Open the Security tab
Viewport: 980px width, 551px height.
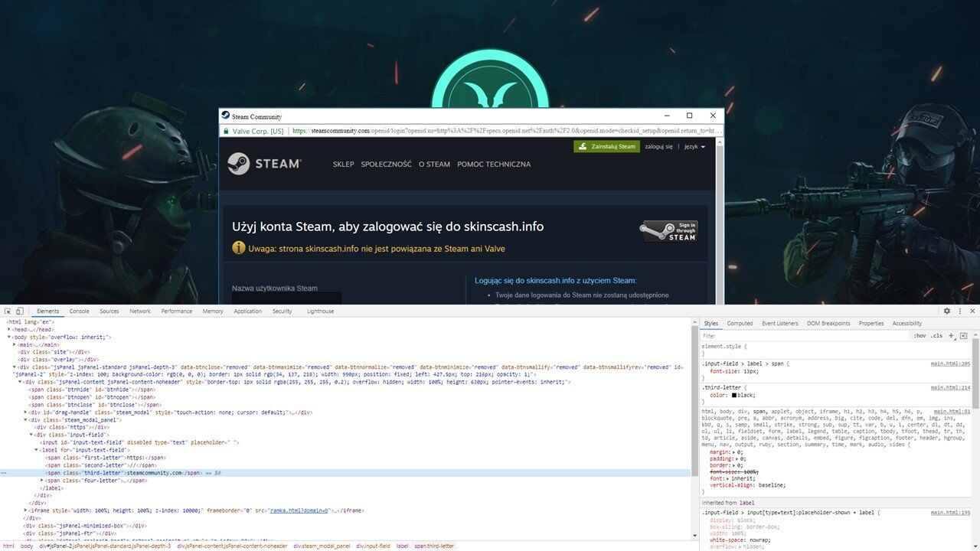(283, 311)
